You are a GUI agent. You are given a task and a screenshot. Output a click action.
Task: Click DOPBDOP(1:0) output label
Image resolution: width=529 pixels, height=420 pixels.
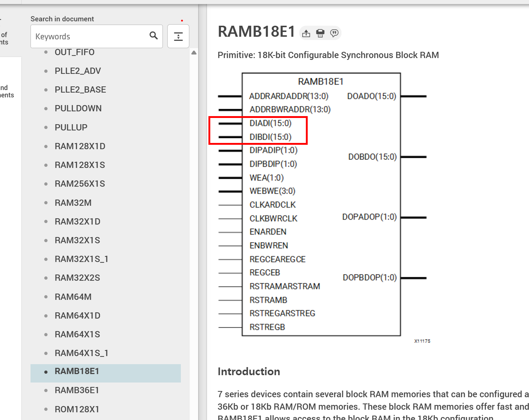click(x=370, y=278)
